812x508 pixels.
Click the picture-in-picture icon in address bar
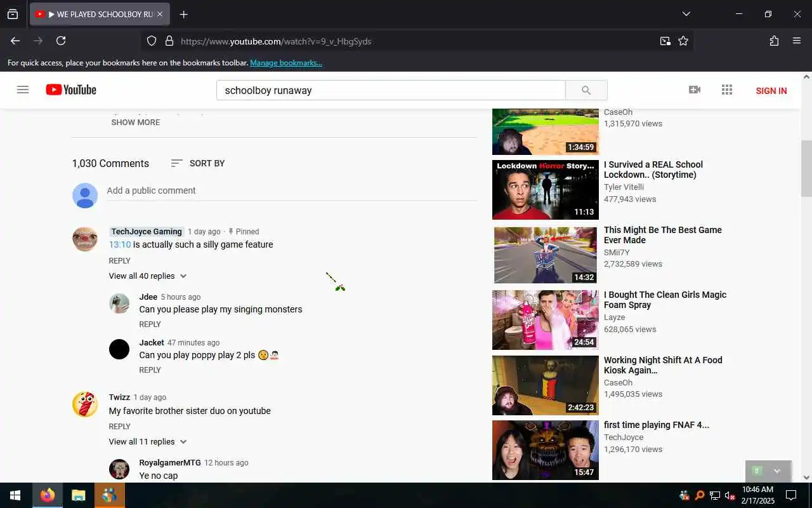[x=665, y=41]
